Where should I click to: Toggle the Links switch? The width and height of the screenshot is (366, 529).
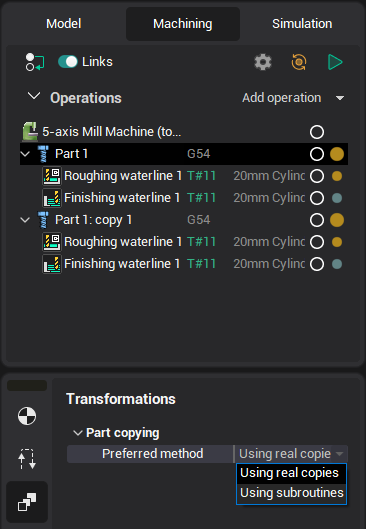(x=68, y=62)
